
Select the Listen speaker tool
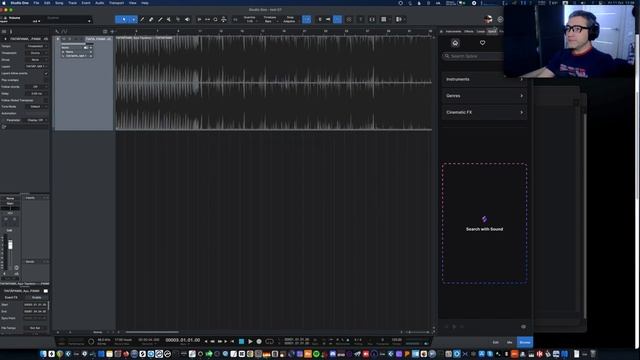(187, 19)
